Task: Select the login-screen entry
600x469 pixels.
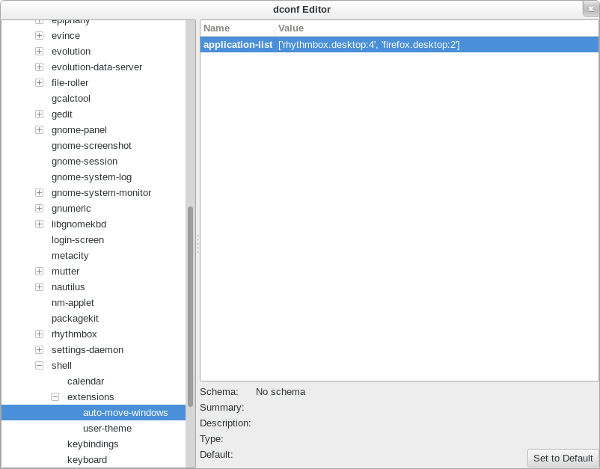Action: [x=78, y=239]
